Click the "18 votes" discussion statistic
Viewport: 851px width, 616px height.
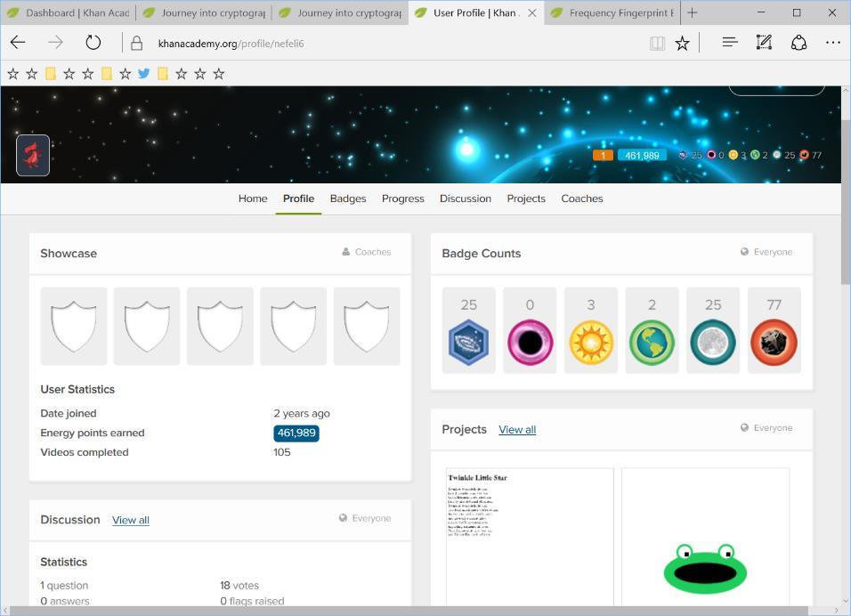(x=239, y=586)
